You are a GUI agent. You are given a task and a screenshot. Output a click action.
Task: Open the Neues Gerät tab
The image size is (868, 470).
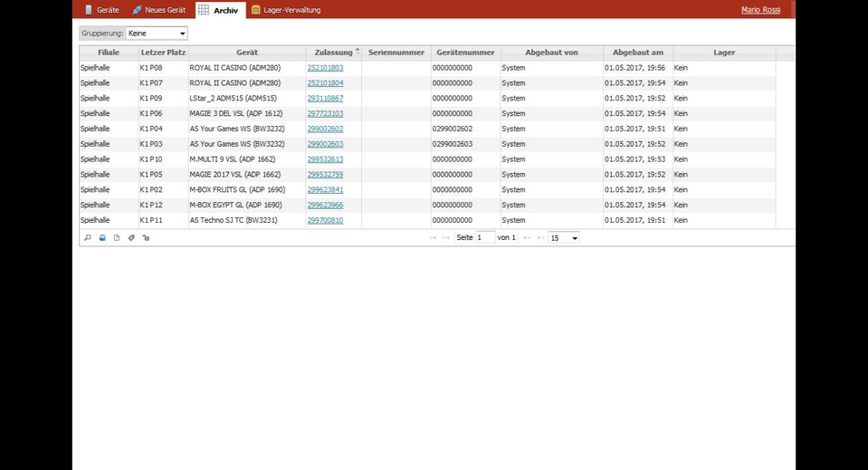(x=159, y=10)
